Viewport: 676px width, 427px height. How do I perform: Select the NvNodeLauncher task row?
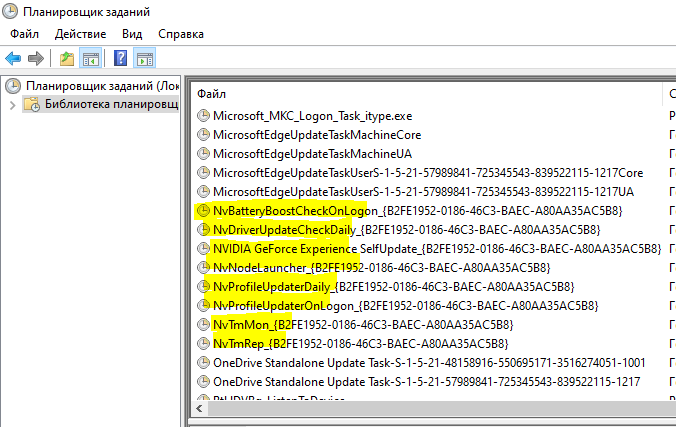click(382, 267)
